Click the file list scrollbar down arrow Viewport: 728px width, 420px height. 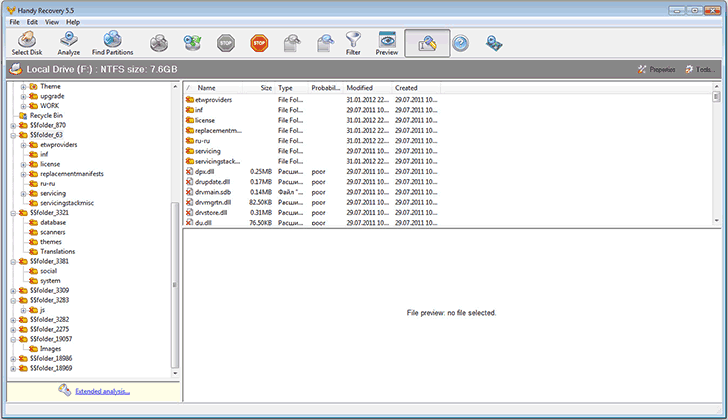tap(716, 221)
